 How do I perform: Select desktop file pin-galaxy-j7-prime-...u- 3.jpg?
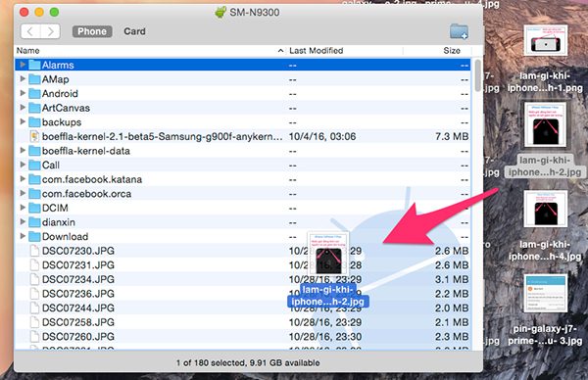[x=545, y=309]
